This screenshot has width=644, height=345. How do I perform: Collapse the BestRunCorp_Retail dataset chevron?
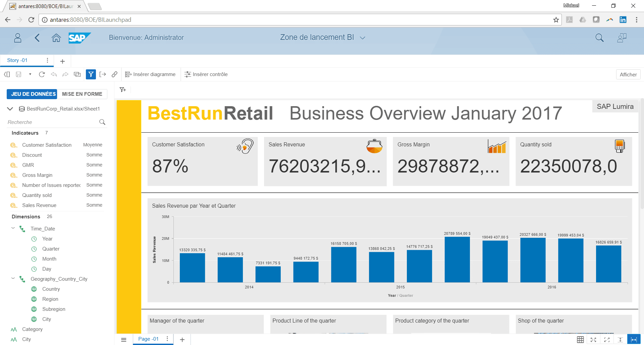[x=10, y=109]
